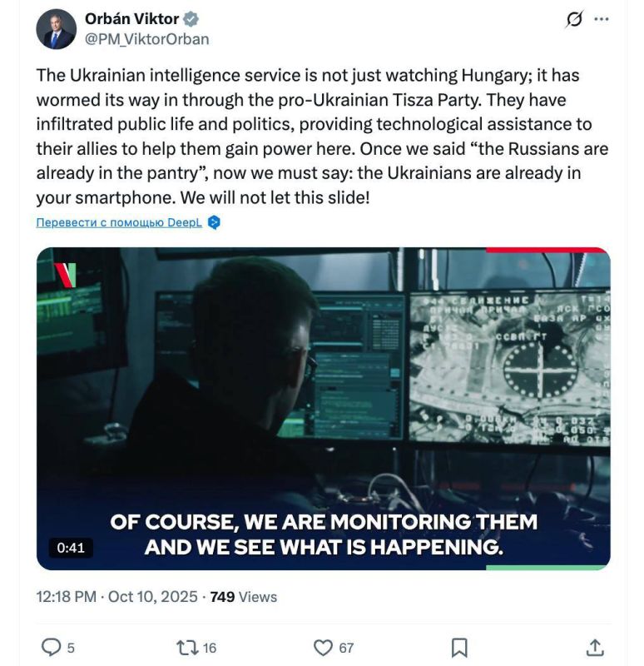The image size is (644, 666).
Task: Click the "Orbán Viktor" display name
Action: pyautogui.click(x=131, y=19)
